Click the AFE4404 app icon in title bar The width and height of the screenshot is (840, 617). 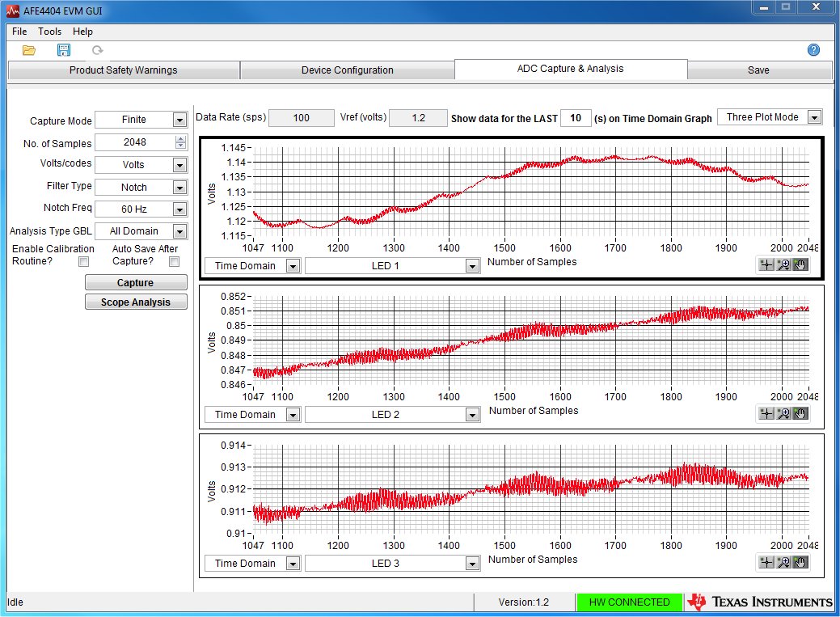[13, 11]
